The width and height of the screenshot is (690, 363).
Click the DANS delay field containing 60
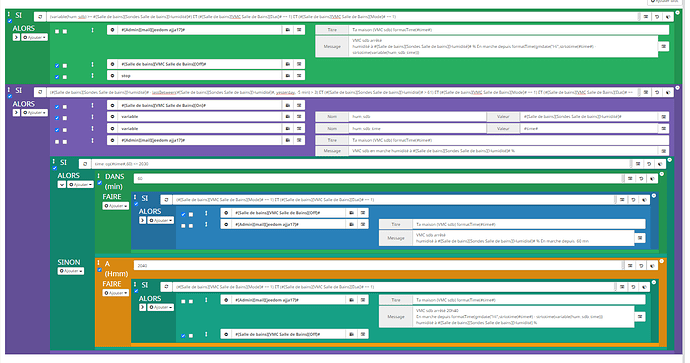379,179
